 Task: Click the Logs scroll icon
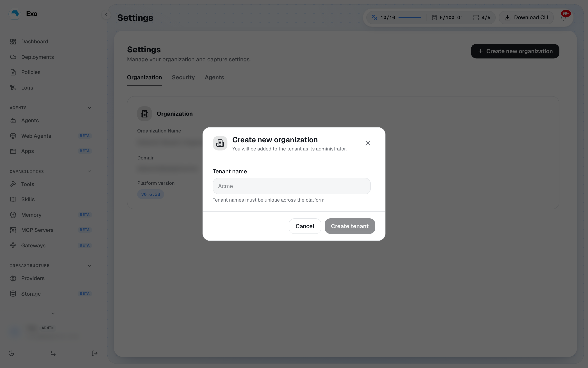pos(13,88)
